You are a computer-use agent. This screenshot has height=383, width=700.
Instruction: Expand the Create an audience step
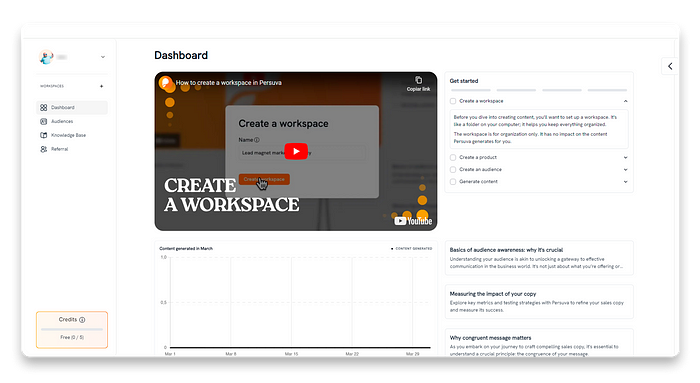(625, 170)
